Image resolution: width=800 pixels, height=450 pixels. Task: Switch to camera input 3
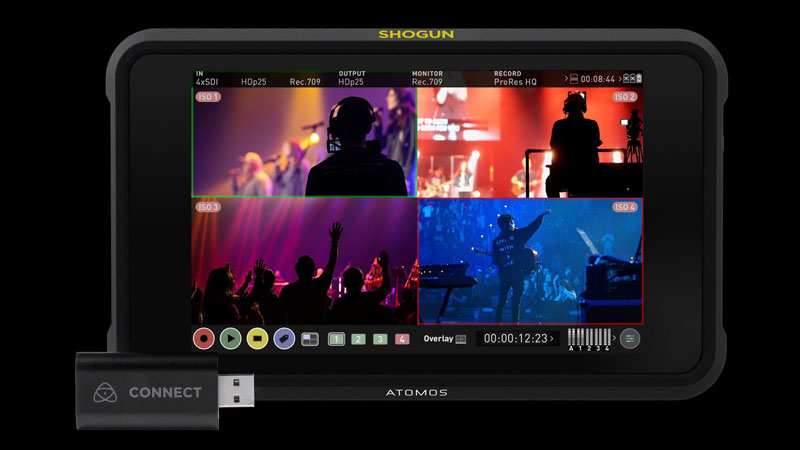point(380,339)
